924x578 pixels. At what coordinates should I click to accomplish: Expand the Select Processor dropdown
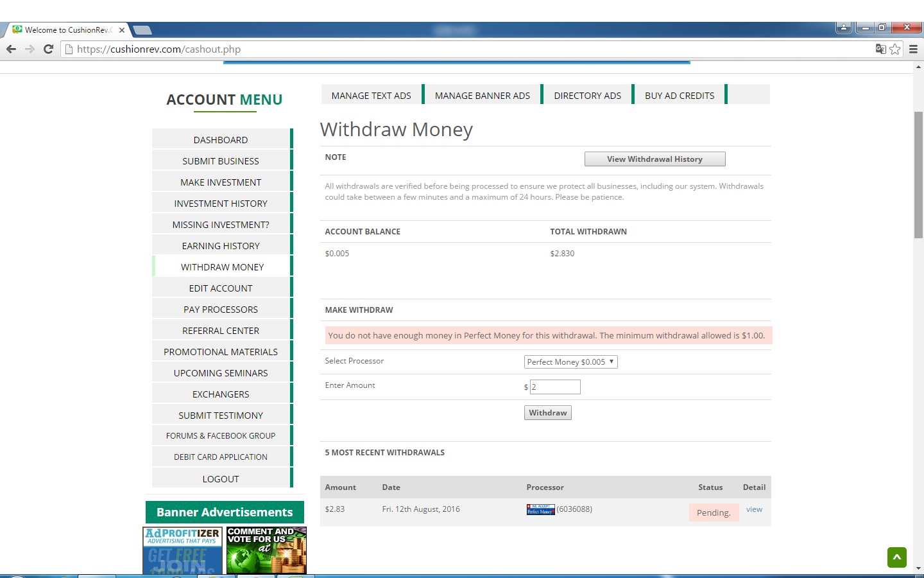coord(571,362)
